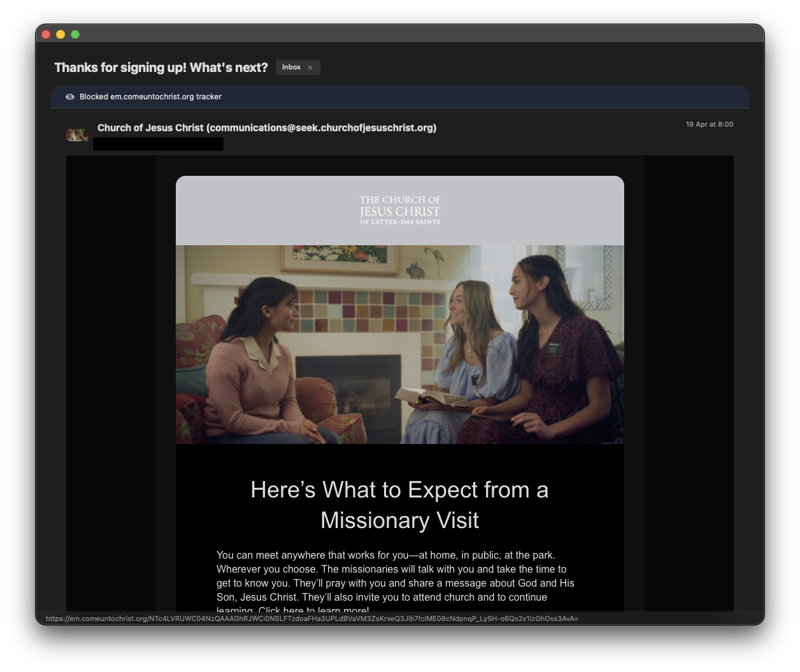Open the sender's avatar thumbnail
The image size is (800, 672).
tap(77, 134)
